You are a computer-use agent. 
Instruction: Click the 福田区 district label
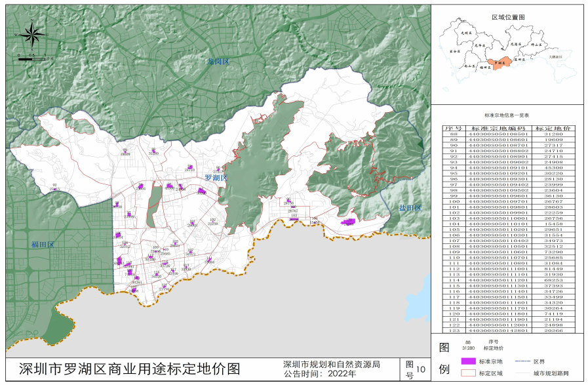[41, 245]
